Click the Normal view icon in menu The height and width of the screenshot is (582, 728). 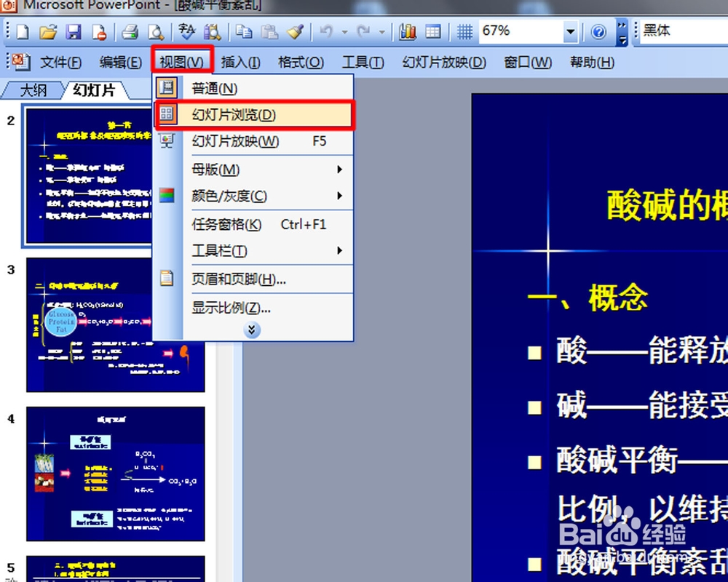point(167,87)
